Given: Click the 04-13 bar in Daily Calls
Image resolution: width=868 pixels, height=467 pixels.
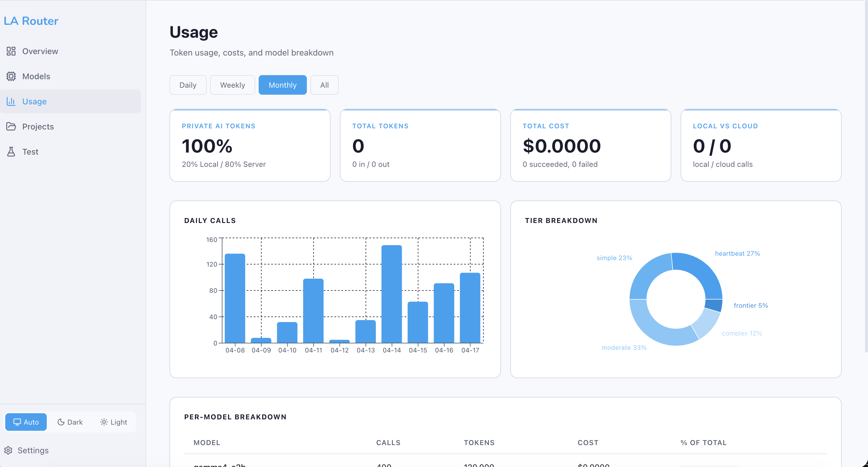Looking at the screenshot, I should 366,332.
